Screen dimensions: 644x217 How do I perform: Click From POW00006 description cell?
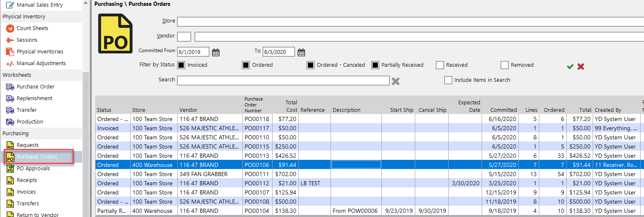click(x=355, y=211)
